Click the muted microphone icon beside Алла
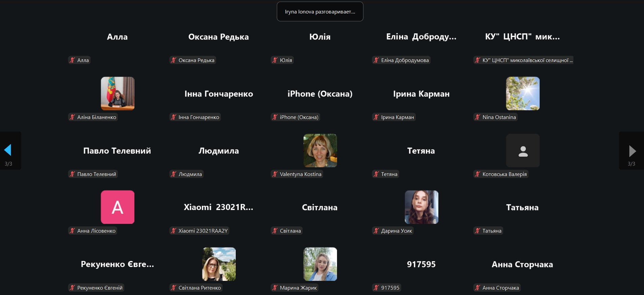 click(72, 60)
